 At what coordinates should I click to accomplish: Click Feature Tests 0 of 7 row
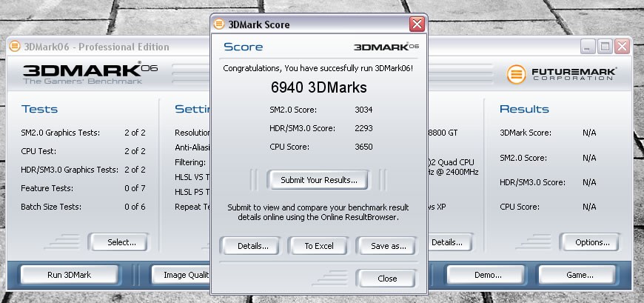(x=84, y=188)
